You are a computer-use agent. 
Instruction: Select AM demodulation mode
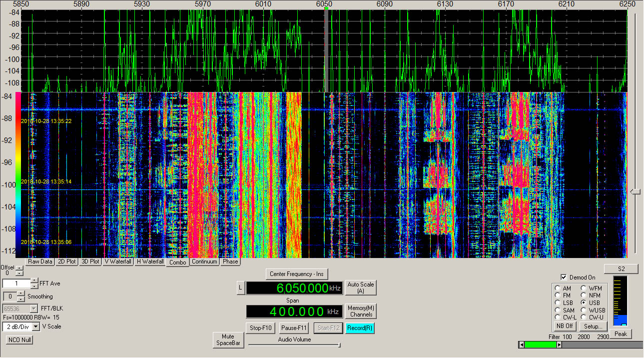[558, 288]
